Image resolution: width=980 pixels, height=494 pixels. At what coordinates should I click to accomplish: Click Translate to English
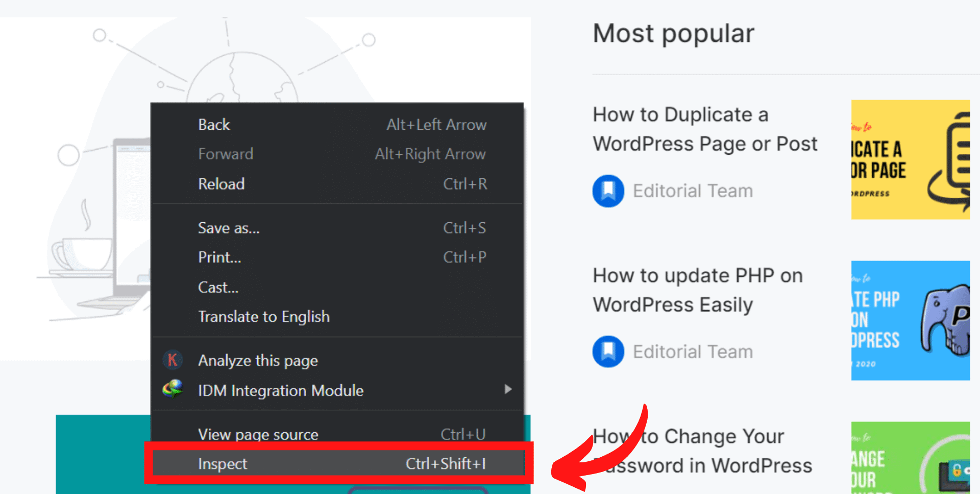click(x=263, y=316)
